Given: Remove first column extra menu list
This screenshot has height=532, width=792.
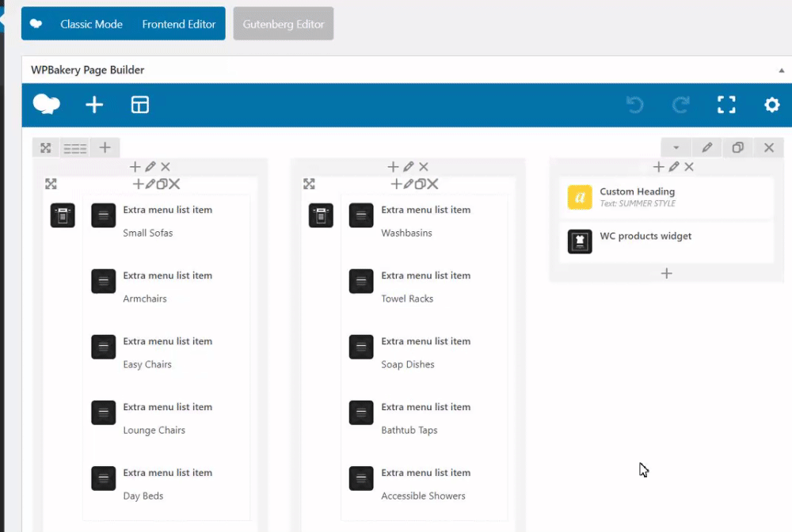Looking at the screenshot, I should point(175,184).
